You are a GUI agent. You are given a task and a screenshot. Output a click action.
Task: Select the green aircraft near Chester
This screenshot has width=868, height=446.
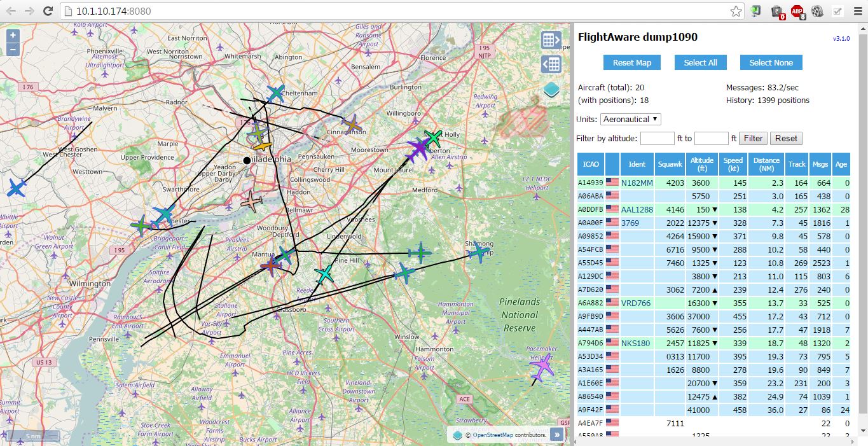pos(141,225)
